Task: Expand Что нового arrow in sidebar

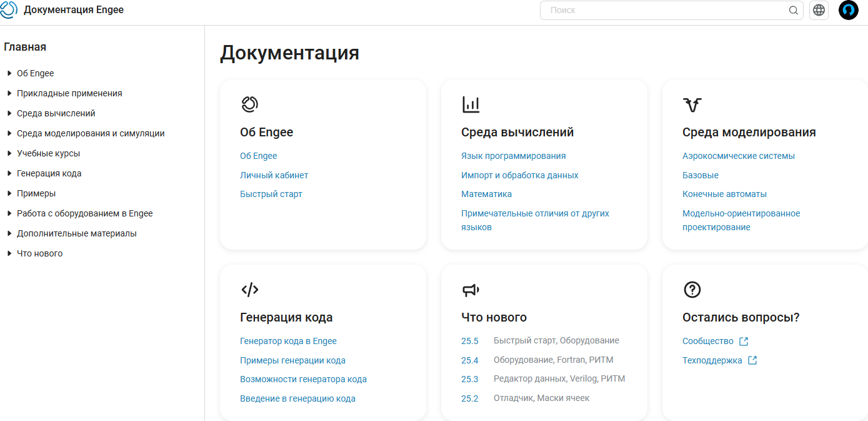Action: pyautogui.click(x=9, y=253)
